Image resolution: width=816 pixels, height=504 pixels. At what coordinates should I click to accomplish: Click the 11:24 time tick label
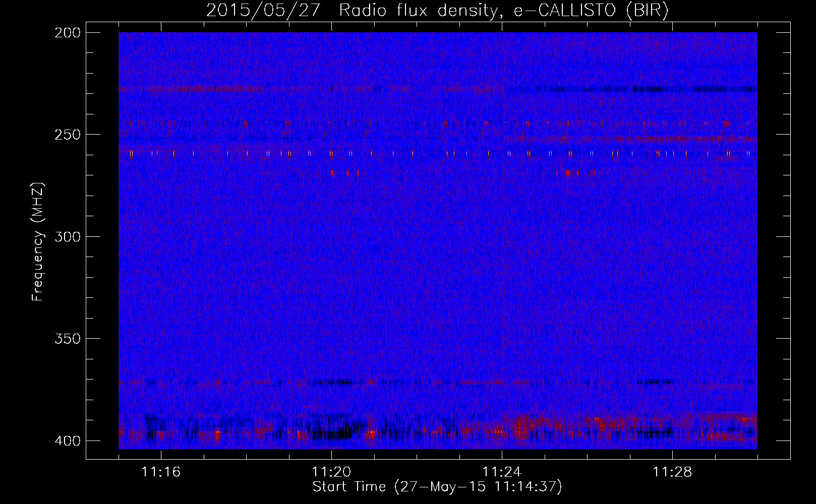click(x=502, y=472)
